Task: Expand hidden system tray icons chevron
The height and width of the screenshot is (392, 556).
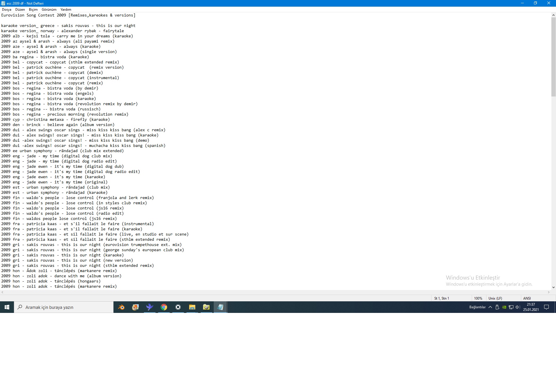Action: tap(490, 307)
